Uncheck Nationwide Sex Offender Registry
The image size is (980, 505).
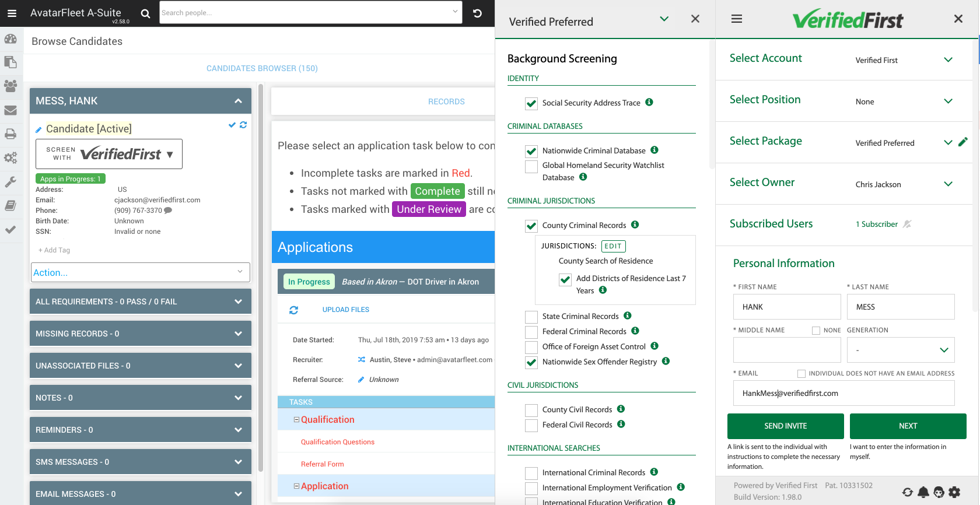(531, 362)
